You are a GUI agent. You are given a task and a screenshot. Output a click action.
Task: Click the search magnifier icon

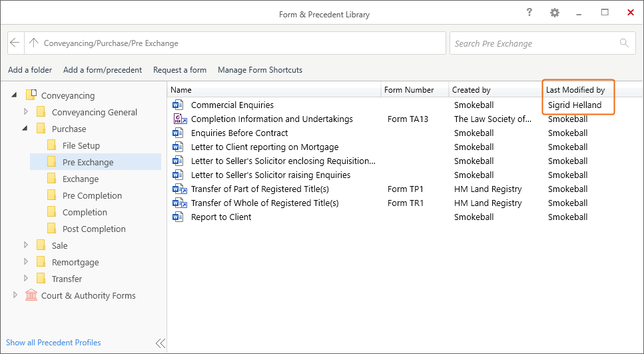tap(624, 43)
